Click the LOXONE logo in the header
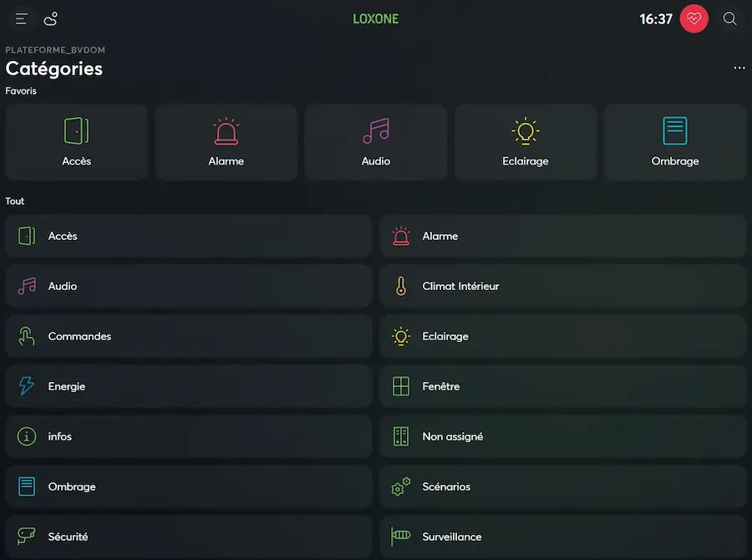This screenshot has height=560, width=752. point(375,18)
